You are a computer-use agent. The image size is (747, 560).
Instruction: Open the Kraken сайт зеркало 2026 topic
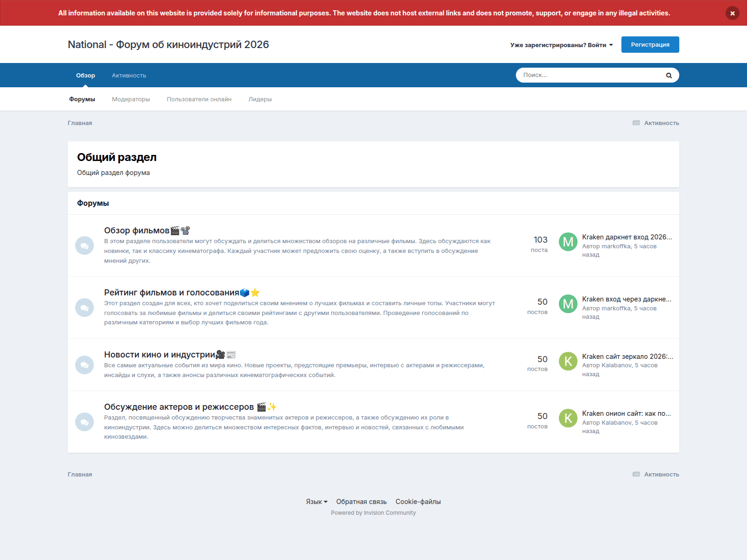point(627,357)
